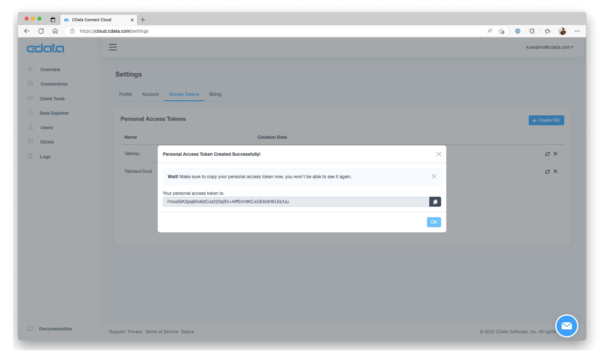Viewport: 604px width, 364px height.
Task: Create a new PAT
Action: point(546,120)
